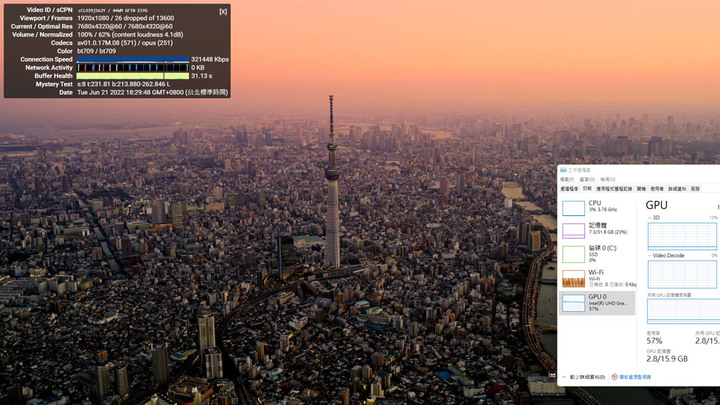The height and width of the screenshot is (405, 720).
Task: Click the shared GPU memory usage graph
Action: point(683,311)
